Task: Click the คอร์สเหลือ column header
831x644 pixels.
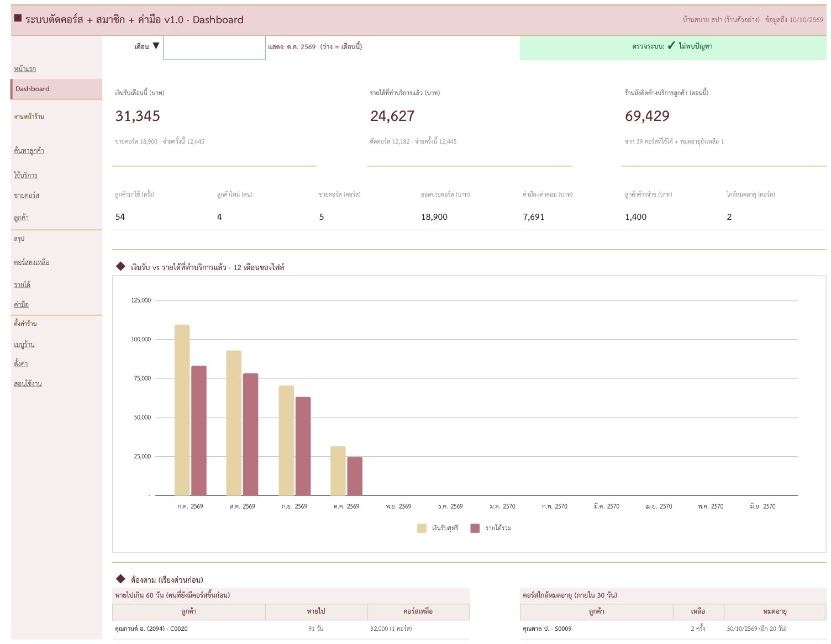Action: tap(418, 611)
